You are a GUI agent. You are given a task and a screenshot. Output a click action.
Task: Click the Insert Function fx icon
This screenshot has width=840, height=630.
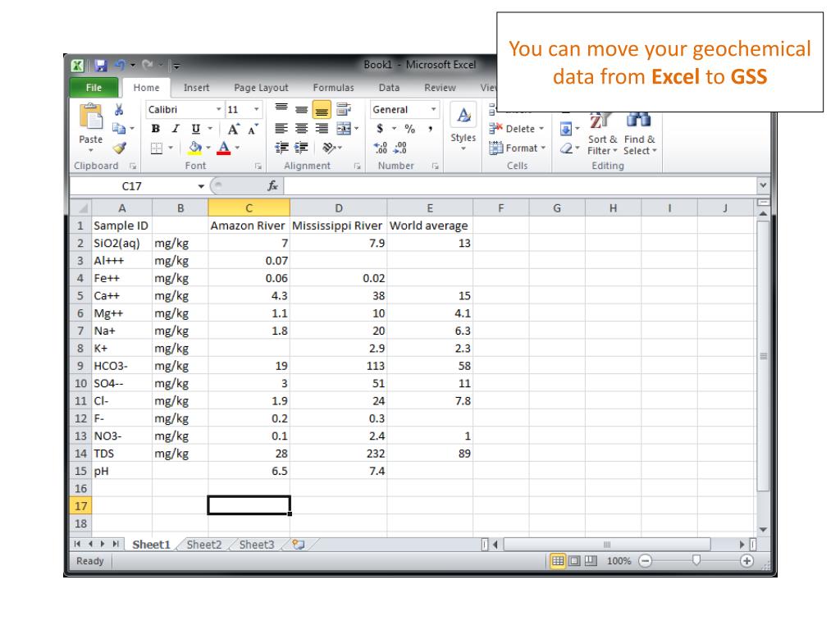point(272,186)
